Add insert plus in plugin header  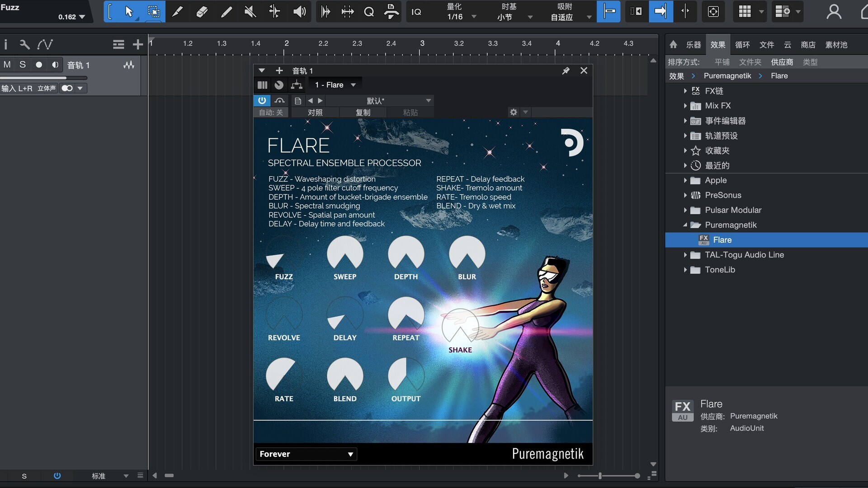[x=279, y=70]
